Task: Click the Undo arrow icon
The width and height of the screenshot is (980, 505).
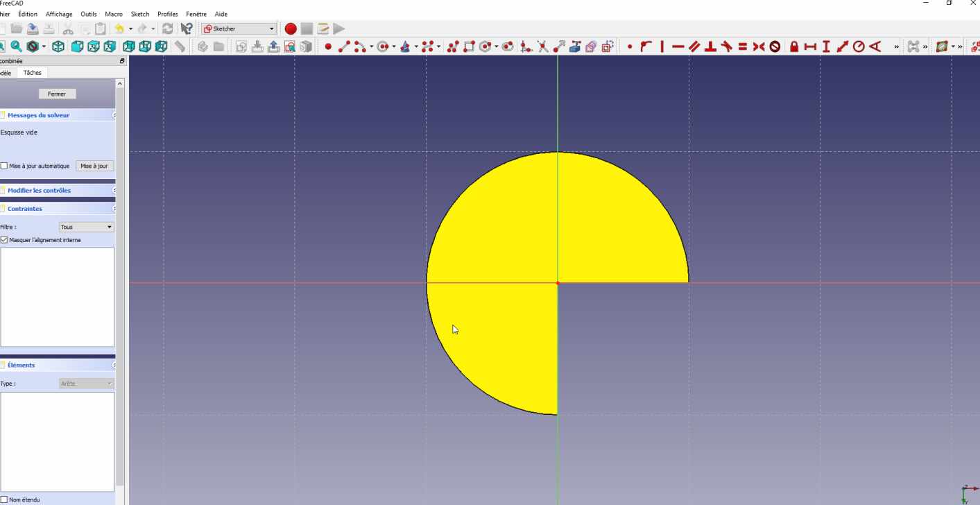Action: (119, 28)
